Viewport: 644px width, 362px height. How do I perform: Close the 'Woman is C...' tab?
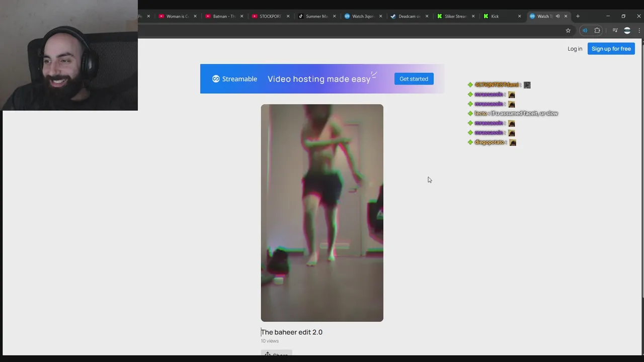coord(195,16)
